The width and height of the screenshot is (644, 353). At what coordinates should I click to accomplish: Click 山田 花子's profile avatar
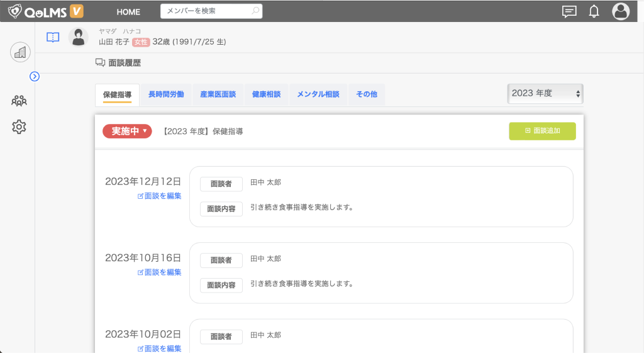pyautogui.click(x=79, y=37)
